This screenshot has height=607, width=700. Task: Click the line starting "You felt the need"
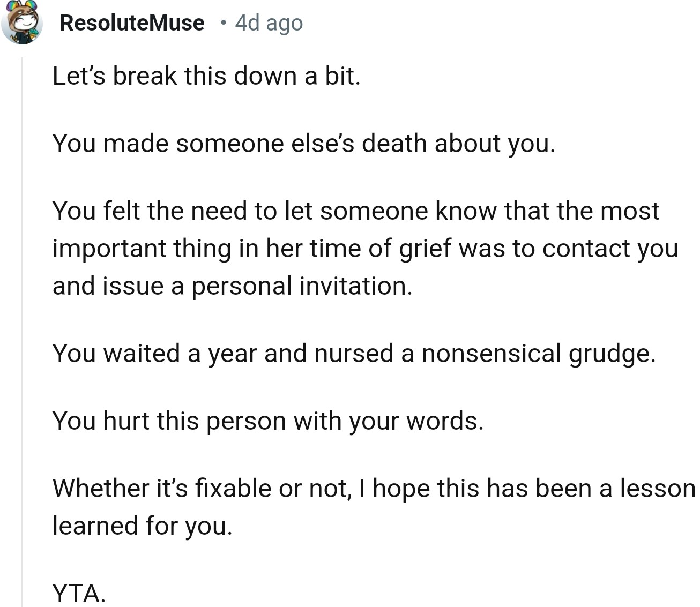(355, 211)
